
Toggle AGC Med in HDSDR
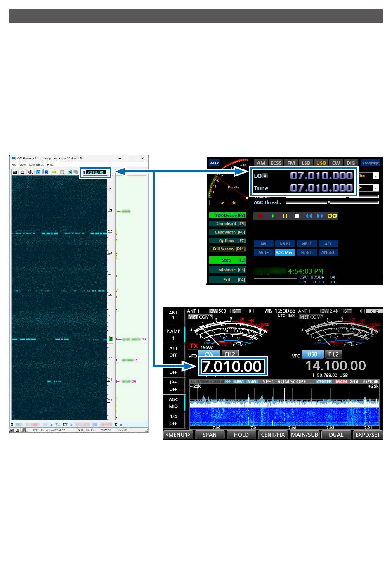(x=285, y=252)
